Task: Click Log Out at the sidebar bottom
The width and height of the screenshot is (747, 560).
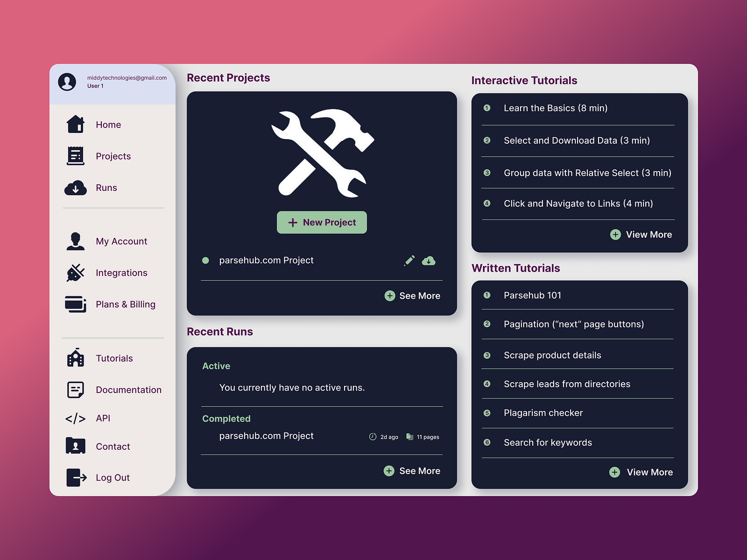Action: 112,477
